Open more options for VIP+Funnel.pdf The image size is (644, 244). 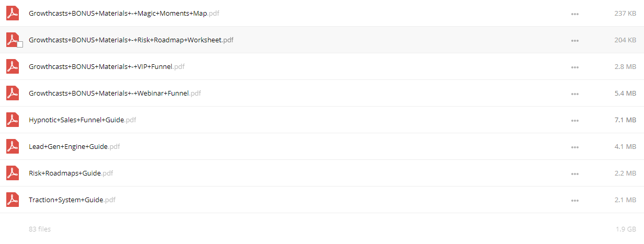point(575,67)
